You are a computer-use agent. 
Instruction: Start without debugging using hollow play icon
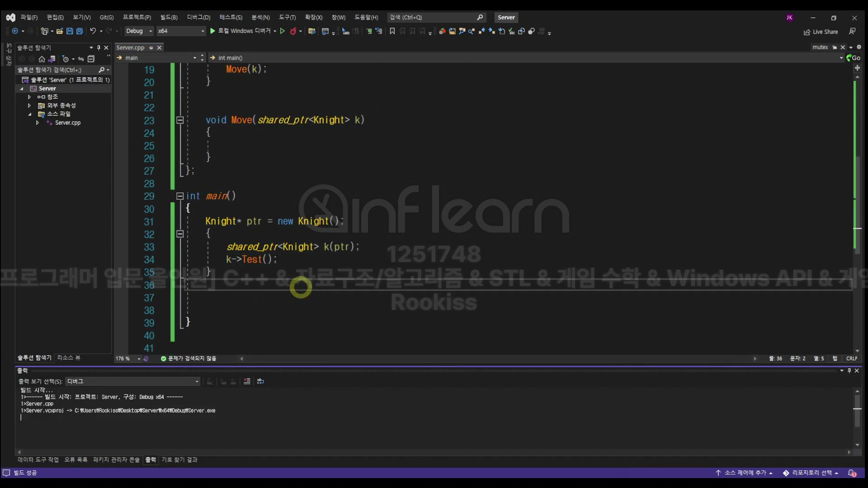pos(283,31)
